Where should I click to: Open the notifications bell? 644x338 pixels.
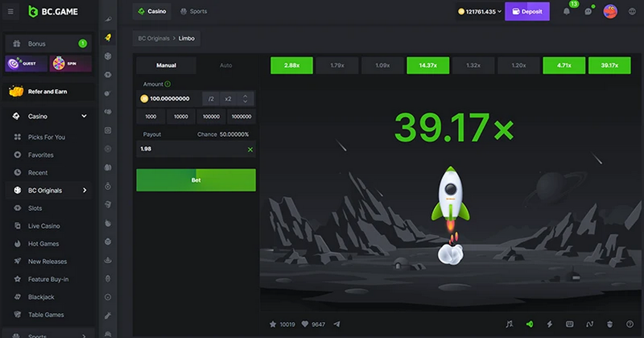pyautogui.click(x=566, y=11)
